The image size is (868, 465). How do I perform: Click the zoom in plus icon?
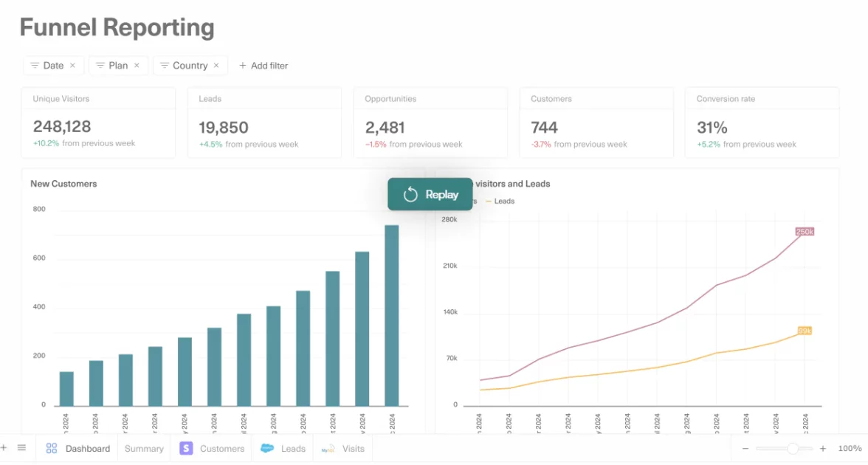pyautogui.click(x=823, y=448)
